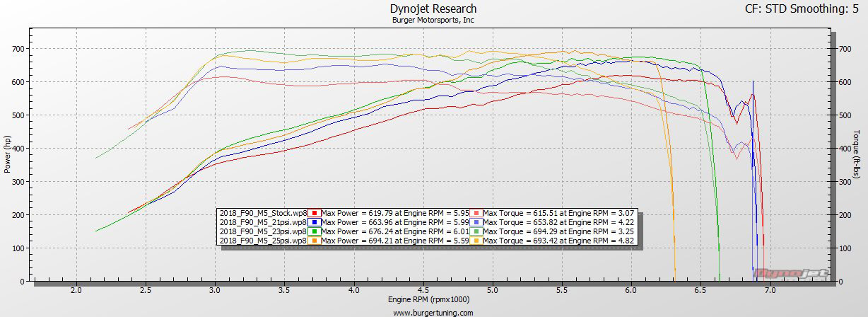Click the Burger Motorsports, Inc subtitle
Image resolution: width=868 pixels, height=317 pixels.
[x=433, y=20]
